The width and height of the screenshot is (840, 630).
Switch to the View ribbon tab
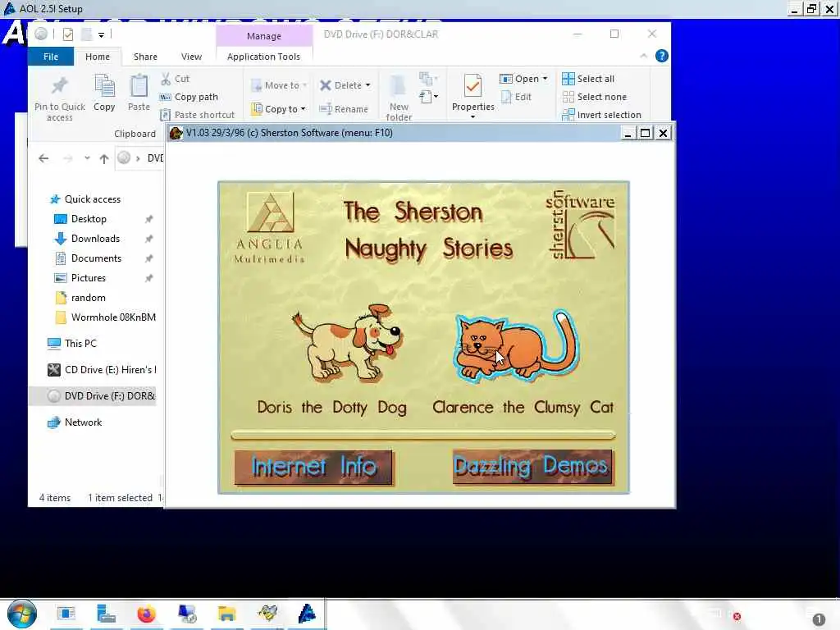tap(191, 57)
